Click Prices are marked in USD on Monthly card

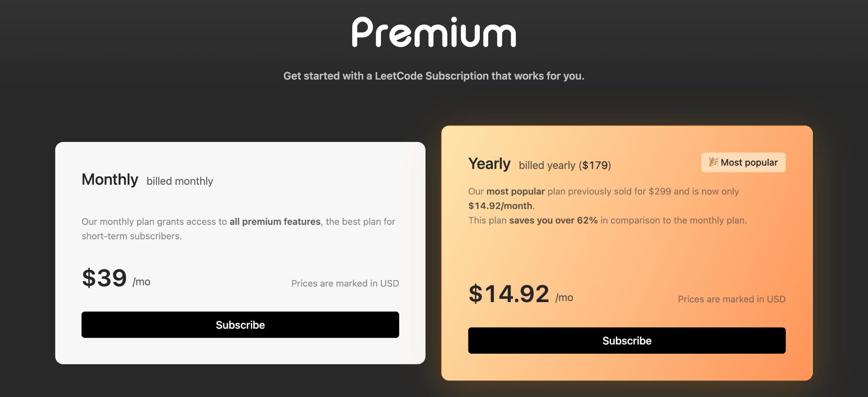pyautogui.click(x=345, y=283)
